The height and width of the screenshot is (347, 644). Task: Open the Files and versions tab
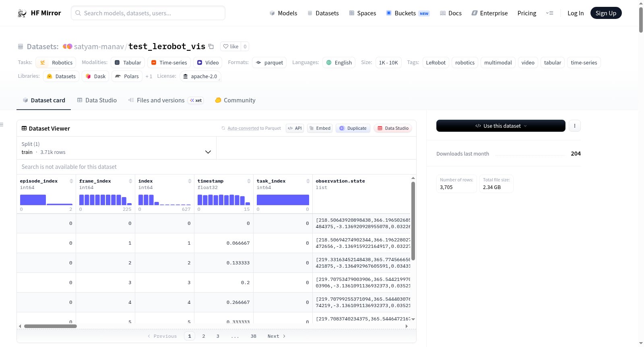[166, 100]
